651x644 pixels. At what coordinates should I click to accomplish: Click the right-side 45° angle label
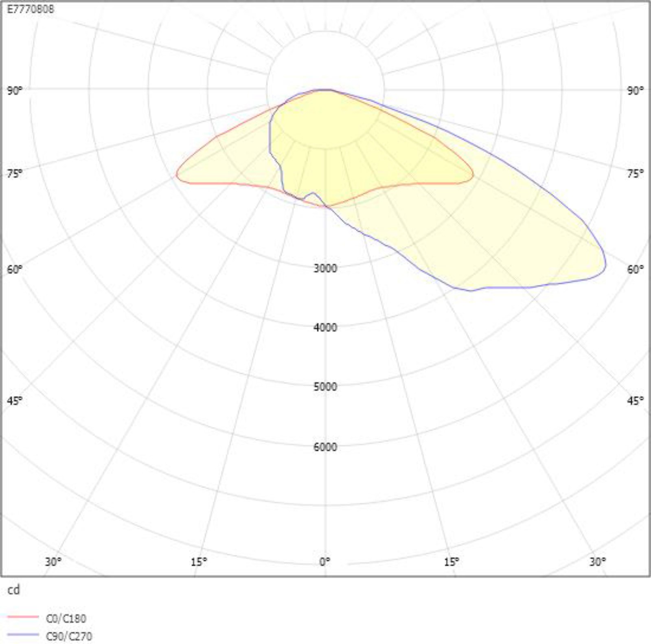coord(635,401)
